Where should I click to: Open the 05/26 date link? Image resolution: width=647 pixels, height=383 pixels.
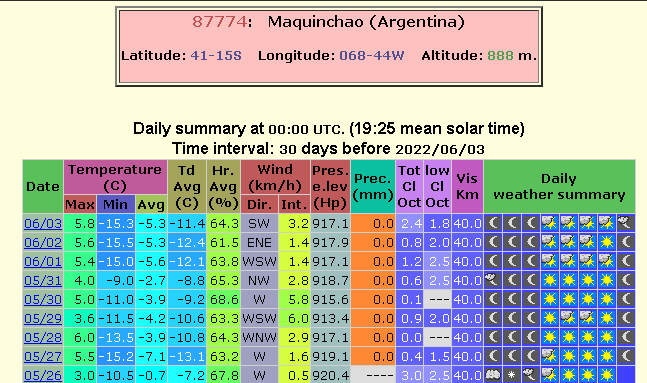pyautogui.click(x=43, y=376)
